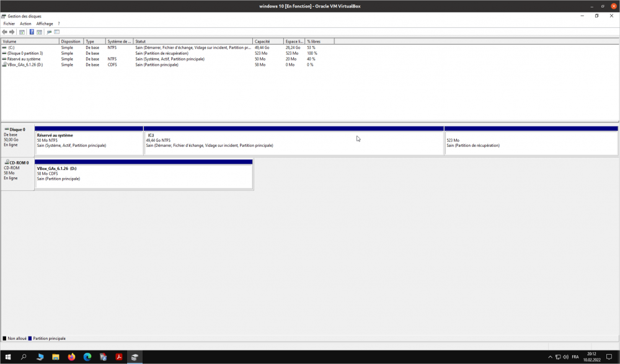Click the 53 % free percentage cell
620x364 pixels.
click(311, 48)
